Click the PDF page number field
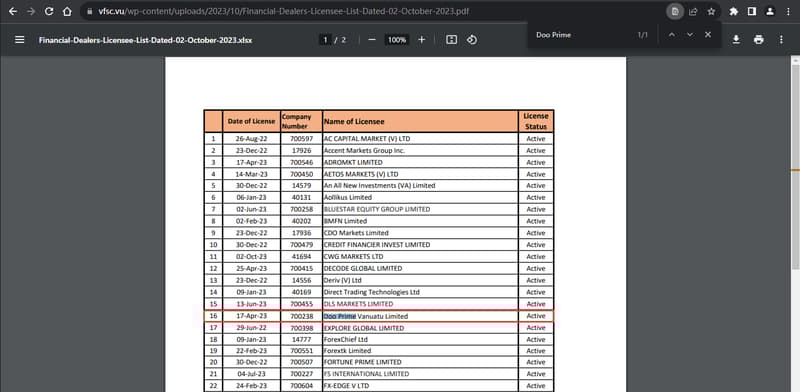This screenshot has width=800, height=392. point(324,40)
